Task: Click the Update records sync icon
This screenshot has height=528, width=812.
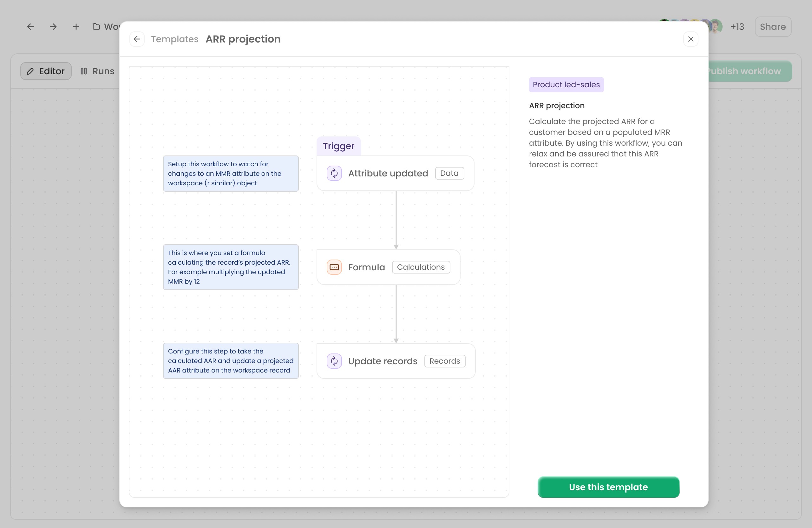Action: click(334, 361)
